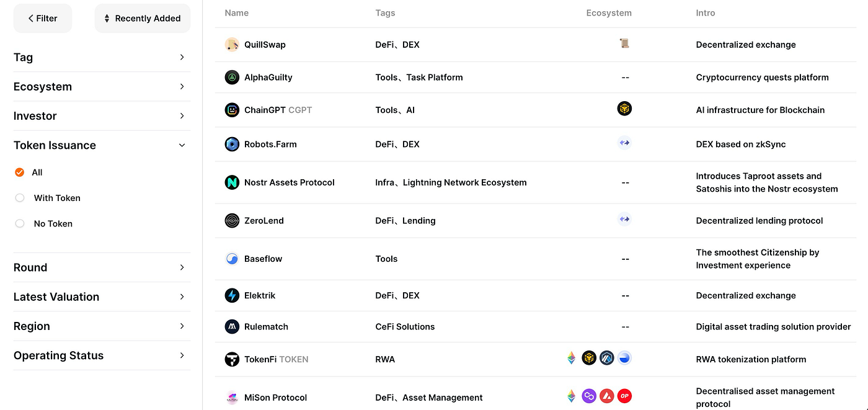Click the Avalanche icon in MiSon Protocol row
868x410 pixels.
607,396
